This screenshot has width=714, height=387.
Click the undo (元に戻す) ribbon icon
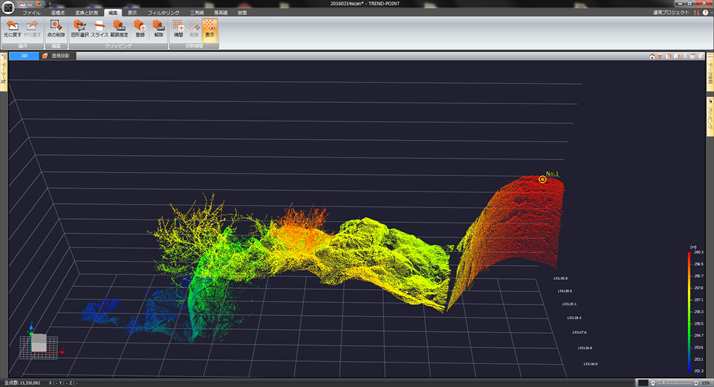[12, 29]
